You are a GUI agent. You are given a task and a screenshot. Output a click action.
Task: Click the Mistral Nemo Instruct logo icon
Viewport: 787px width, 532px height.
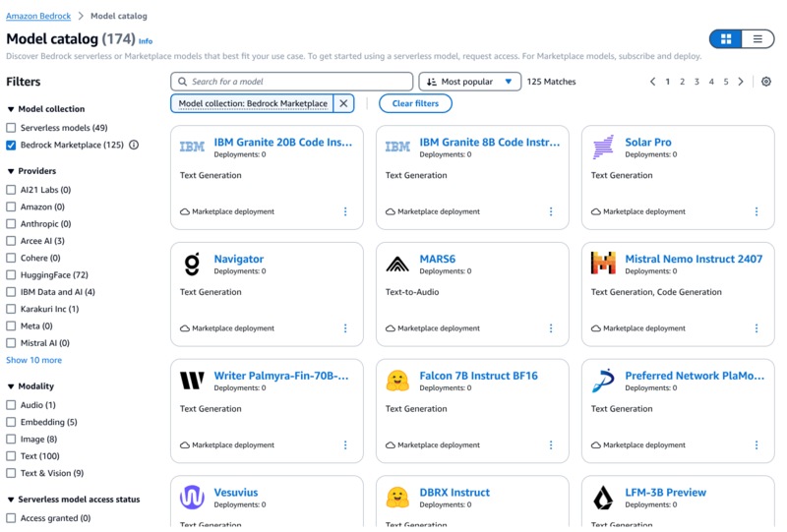pyautogui.click(x=603, y=264)
